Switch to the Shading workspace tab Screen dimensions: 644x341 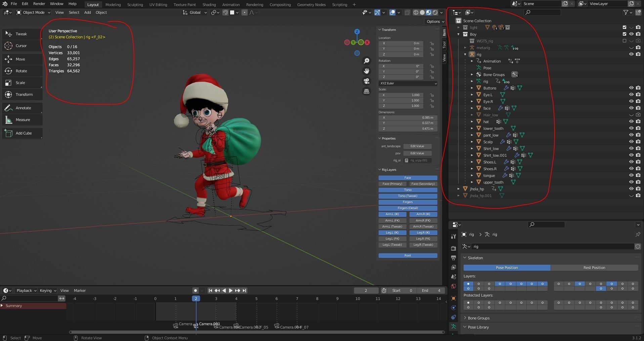(209, 4)
